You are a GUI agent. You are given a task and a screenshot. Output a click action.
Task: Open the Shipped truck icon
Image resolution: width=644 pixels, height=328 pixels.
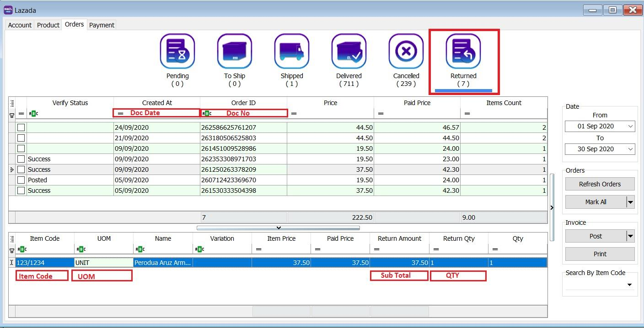(292, 52)
